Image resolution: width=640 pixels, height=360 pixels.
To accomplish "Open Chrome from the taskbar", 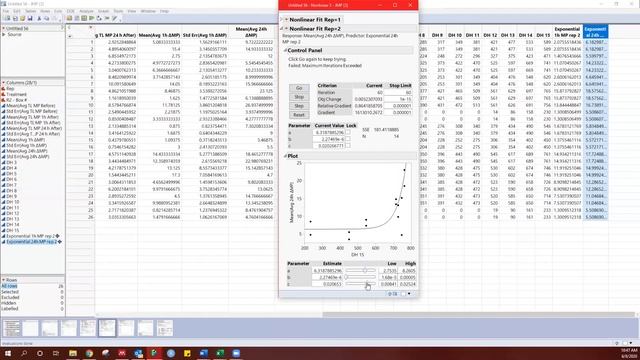I will [x=89, y=353].
